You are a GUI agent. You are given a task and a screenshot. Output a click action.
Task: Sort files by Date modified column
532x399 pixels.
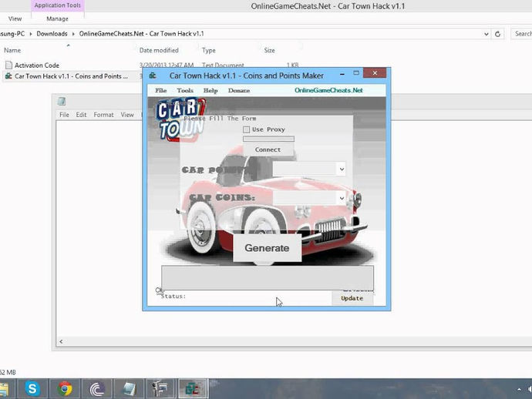pyautogui.click(x=159, y=50)
